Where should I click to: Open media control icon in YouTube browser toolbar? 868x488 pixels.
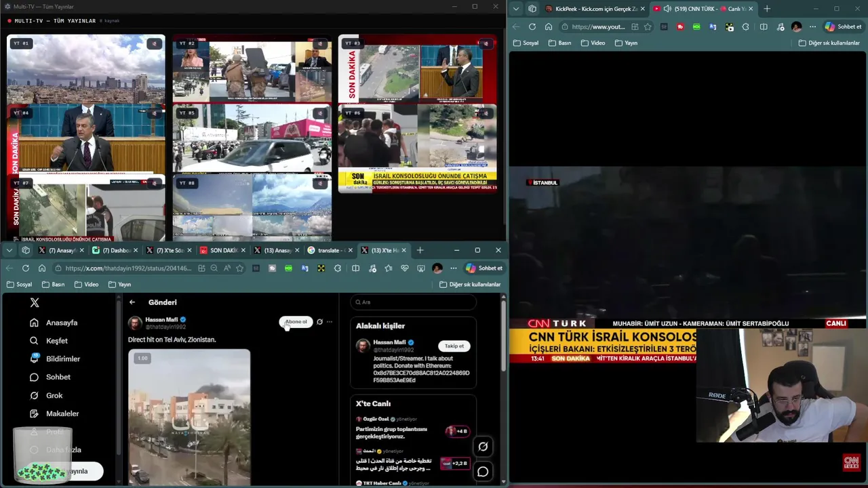(780, 27)
